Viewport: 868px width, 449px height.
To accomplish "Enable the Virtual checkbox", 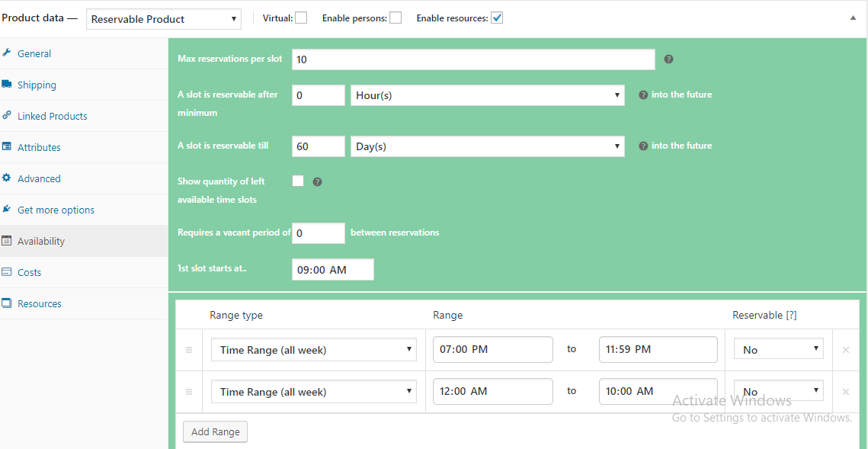I will coord(301,18).
